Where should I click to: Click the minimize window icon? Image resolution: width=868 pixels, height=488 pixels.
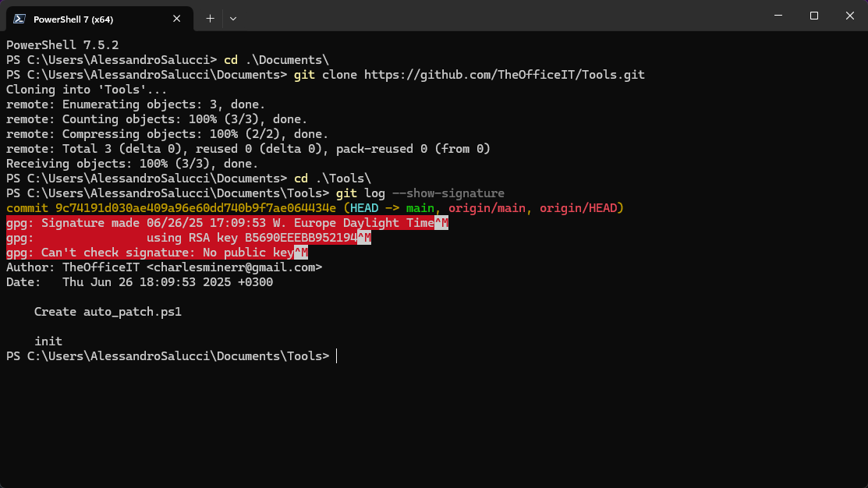777,15
